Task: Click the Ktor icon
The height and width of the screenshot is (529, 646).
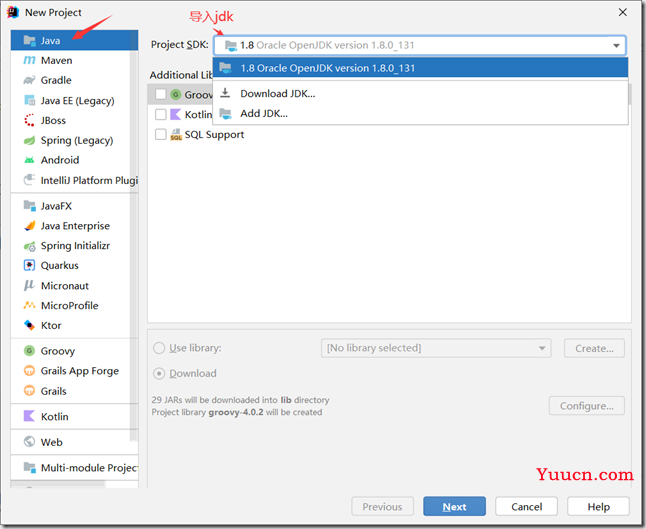Action: (29, 325)
